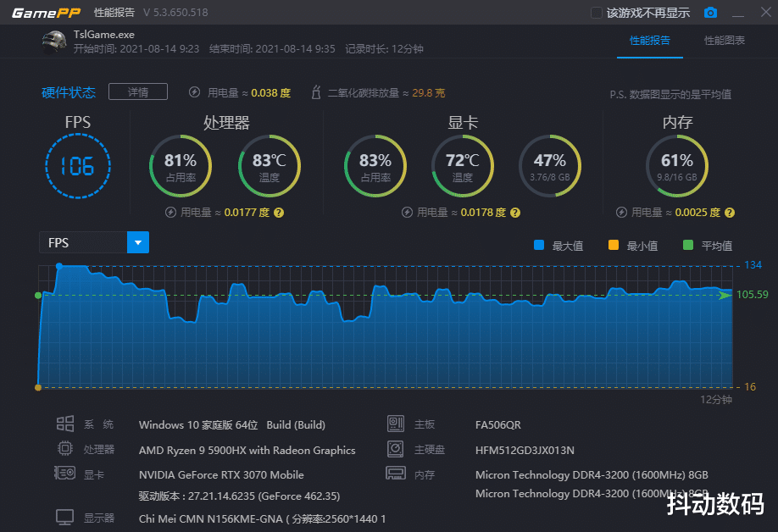Click the processor power lightning icon
Screen dimensions: 778x532
pyautogui.click(x=170, y=213)
